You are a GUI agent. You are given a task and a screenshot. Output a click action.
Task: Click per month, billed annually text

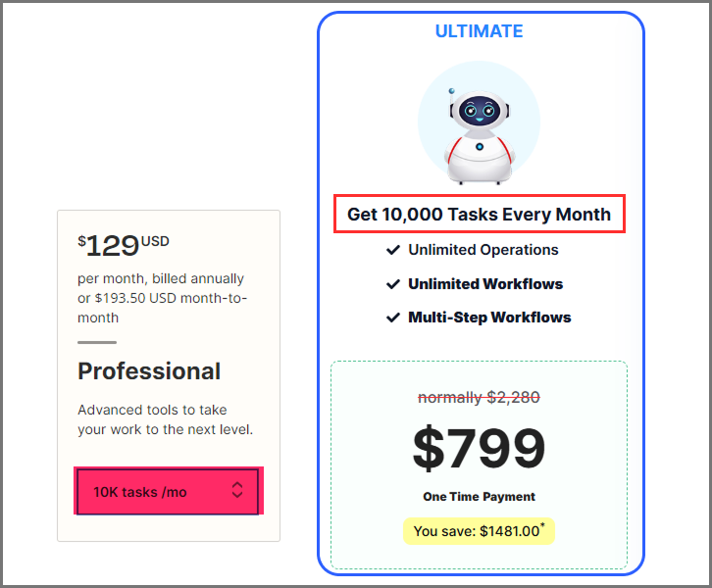(x=161, y=278)
